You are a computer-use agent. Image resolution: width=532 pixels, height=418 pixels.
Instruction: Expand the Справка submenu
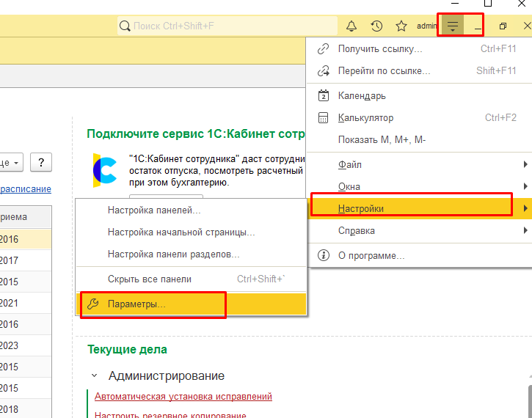(x=419, y=230)
